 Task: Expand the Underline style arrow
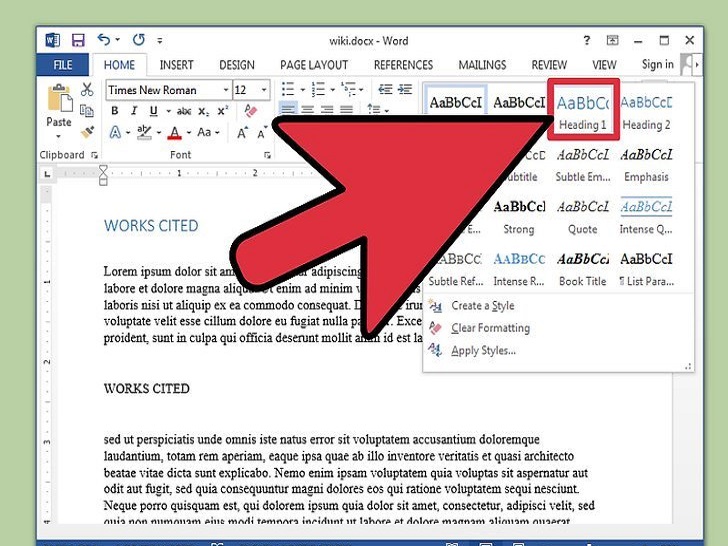(x=168, y=111)
